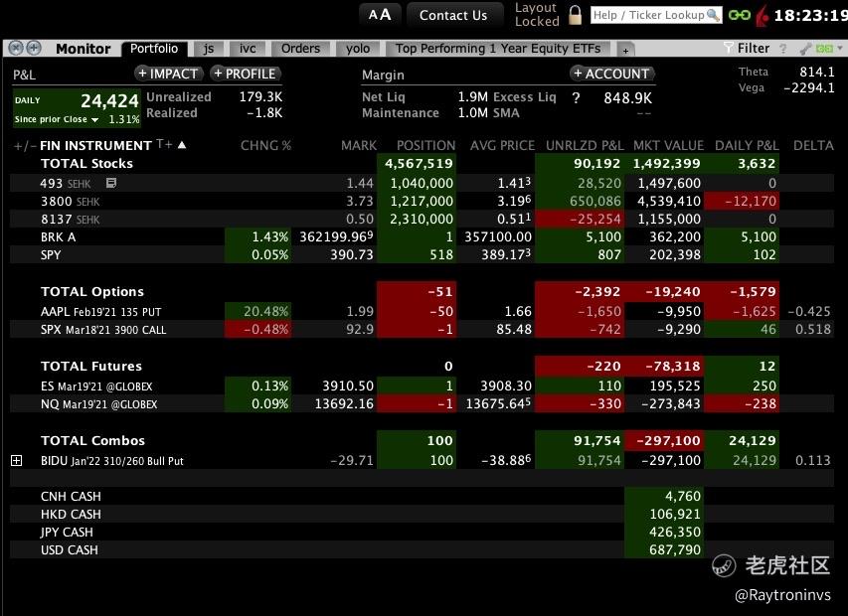
Task: Click the FIN INSTRUMENT column header
Action: [x=95, y=145]
